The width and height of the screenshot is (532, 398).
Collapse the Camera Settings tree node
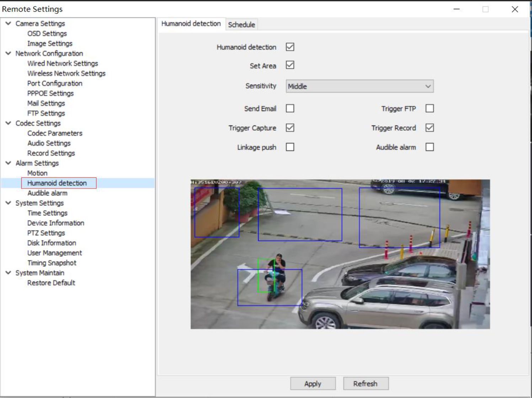pos(8,23)
